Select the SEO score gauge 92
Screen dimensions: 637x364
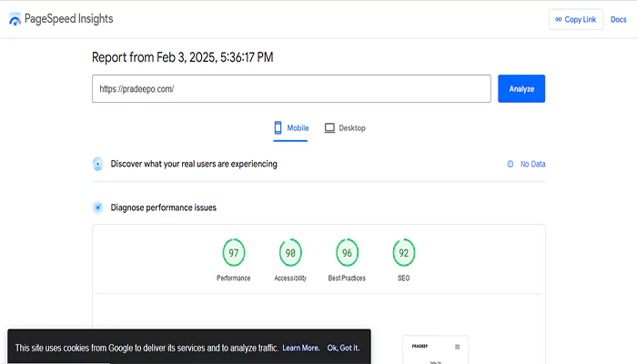pos(404,253)
